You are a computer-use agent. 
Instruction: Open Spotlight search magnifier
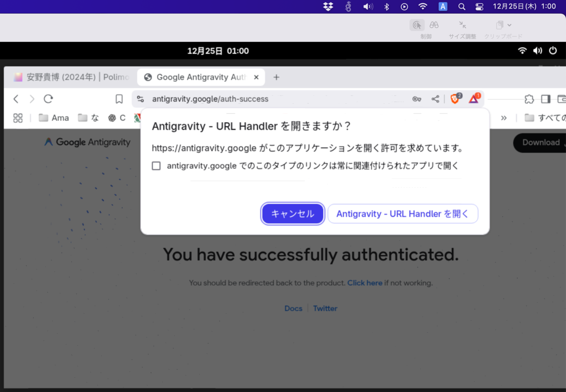[x=462, y=7]
